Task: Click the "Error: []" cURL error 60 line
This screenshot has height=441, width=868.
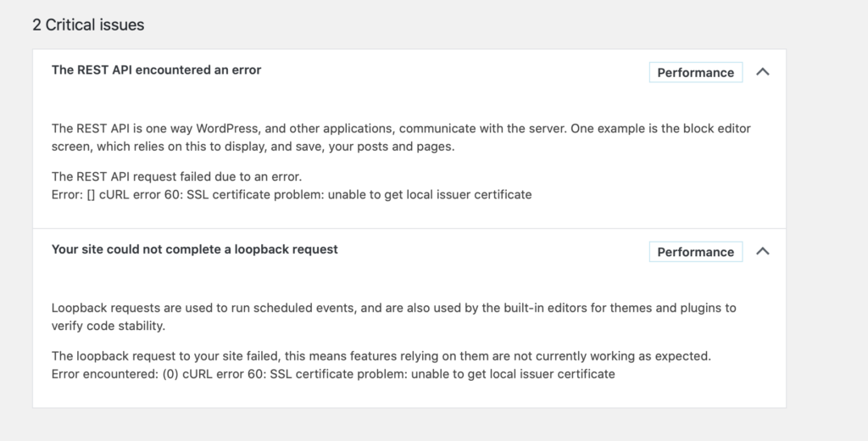Action: [x=291, y=194]
